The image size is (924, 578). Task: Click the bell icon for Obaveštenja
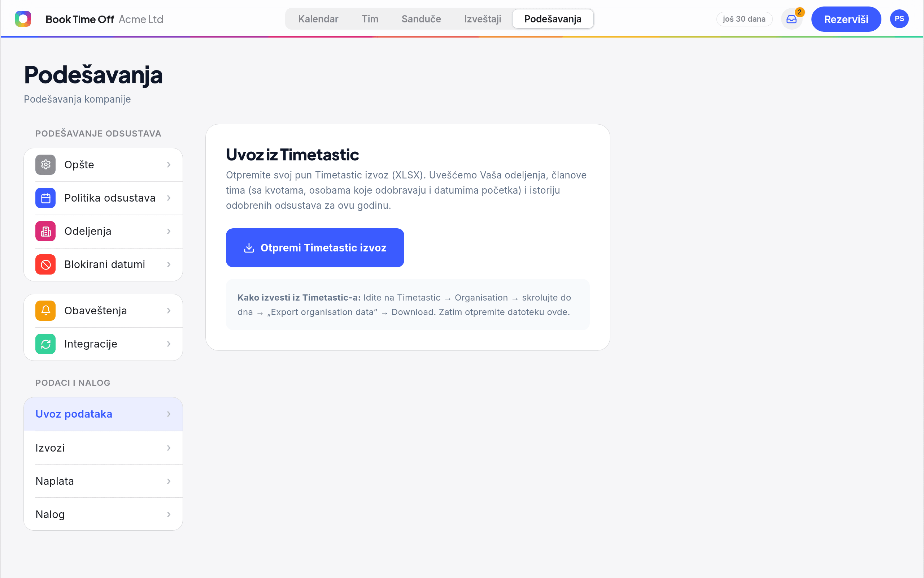(45, 311)
